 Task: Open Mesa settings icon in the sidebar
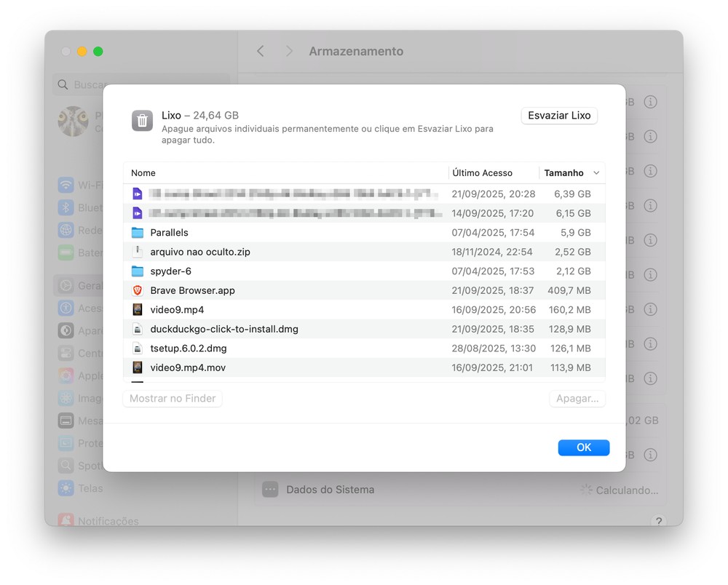pos(66,421)
